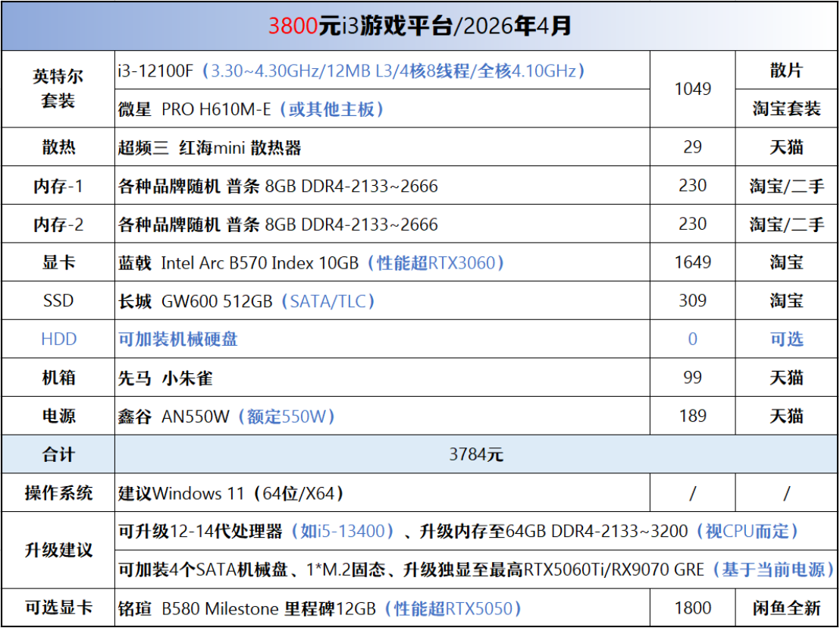840x628 pixels.
Task: Select the "机箱" category label
Action: click(x=58, y=378)
